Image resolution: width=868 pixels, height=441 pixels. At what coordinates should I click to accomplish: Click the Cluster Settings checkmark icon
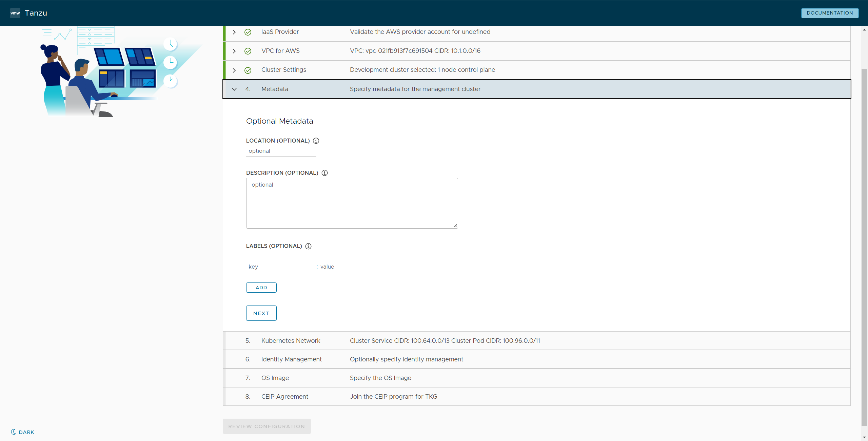(x=248, y=70)
